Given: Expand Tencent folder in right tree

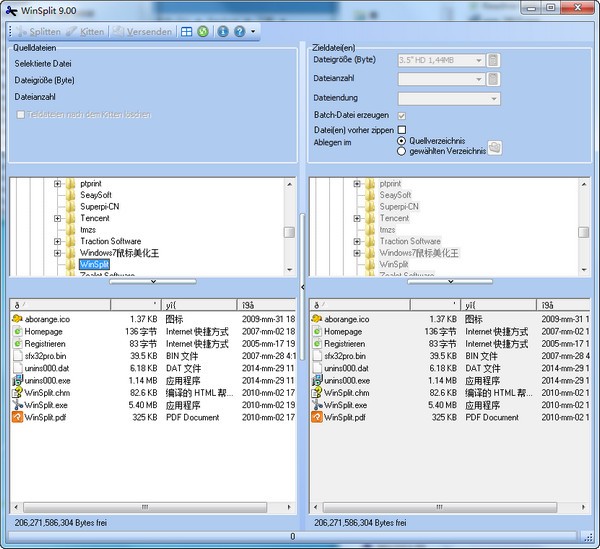Looking at the screenshot, I should tap(357, 218).
